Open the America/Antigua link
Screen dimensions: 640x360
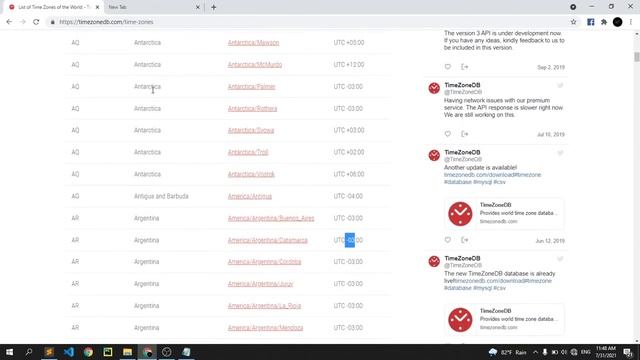click(x=249, y=196)
